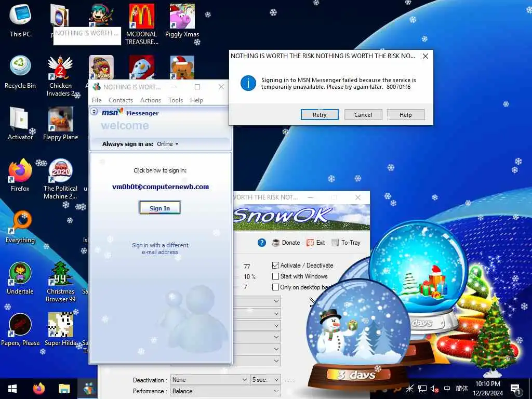Click vm0b0t@computernewb.com account link

pyautogui.click(x=161, y=187)
